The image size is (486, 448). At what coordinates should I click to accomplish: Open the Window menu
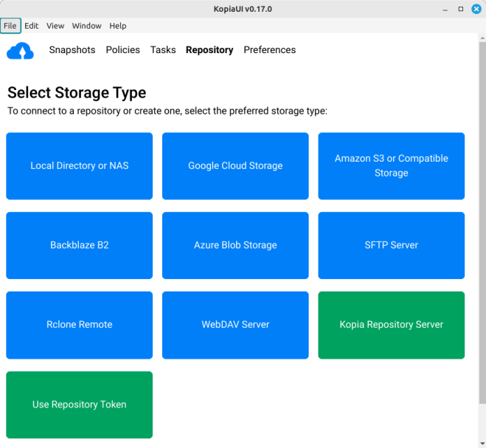87,26
